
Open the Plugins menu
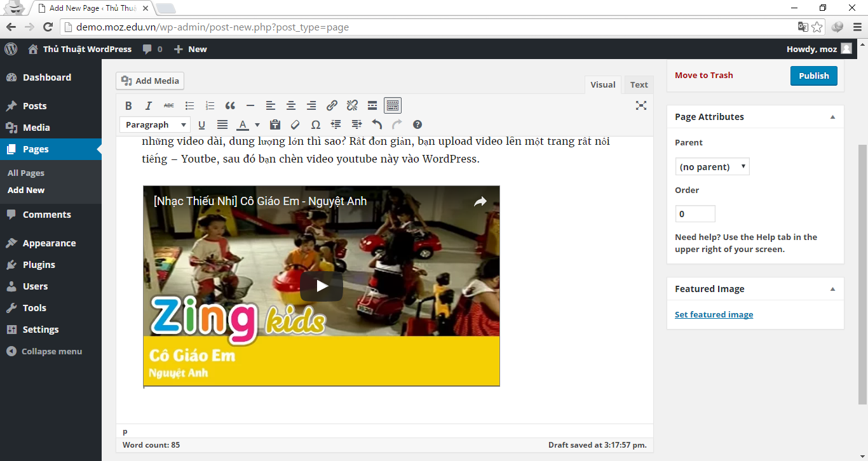[51, 265]
